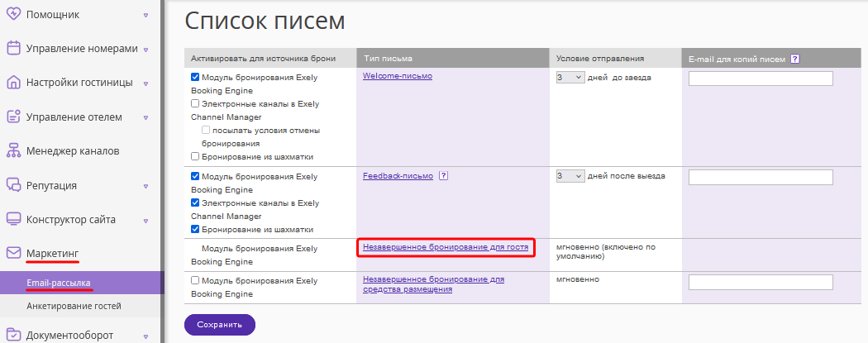Uncheck Модуль бронирования Exely for Feedback-письмо
868x343 pixels.
click(x=195, y=177)
